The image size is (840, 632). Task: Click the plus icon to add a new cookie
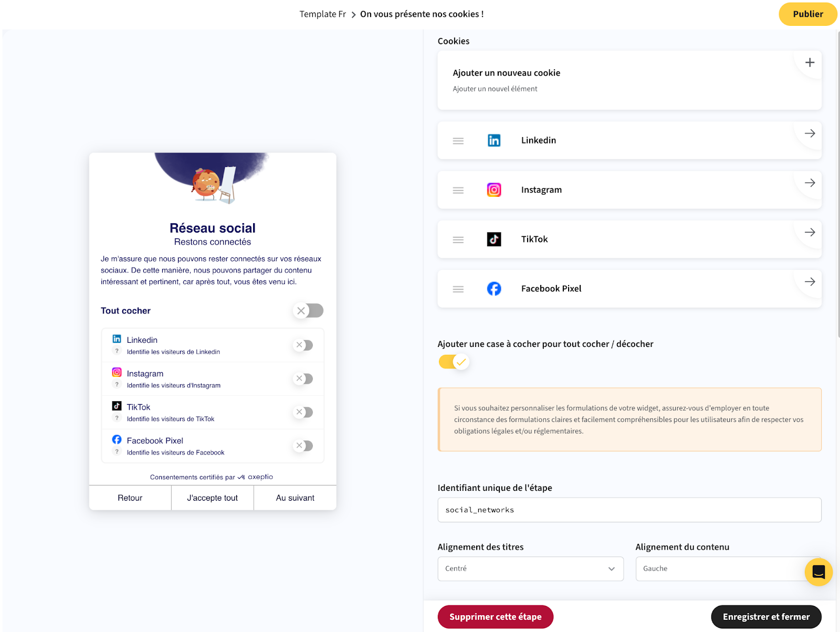point(810,62)
